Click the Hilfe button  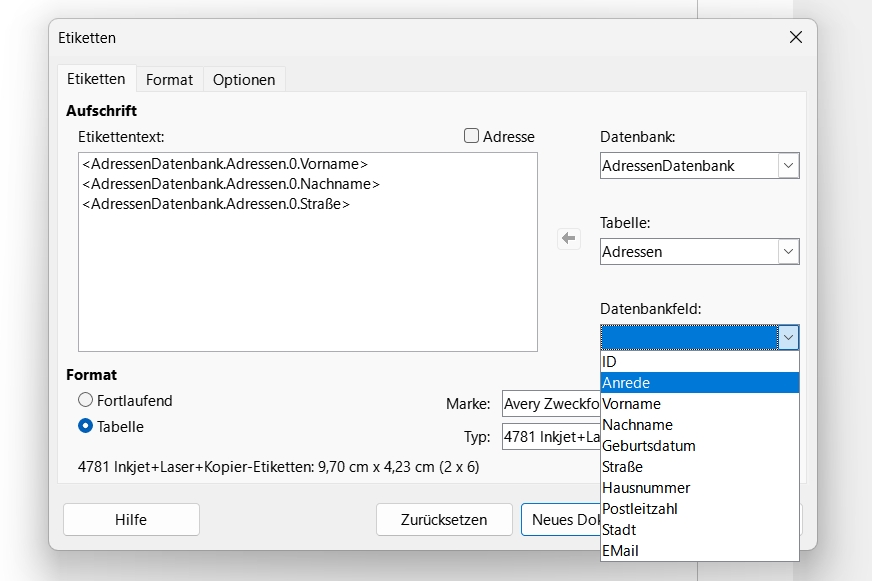(x=131, y=519)
